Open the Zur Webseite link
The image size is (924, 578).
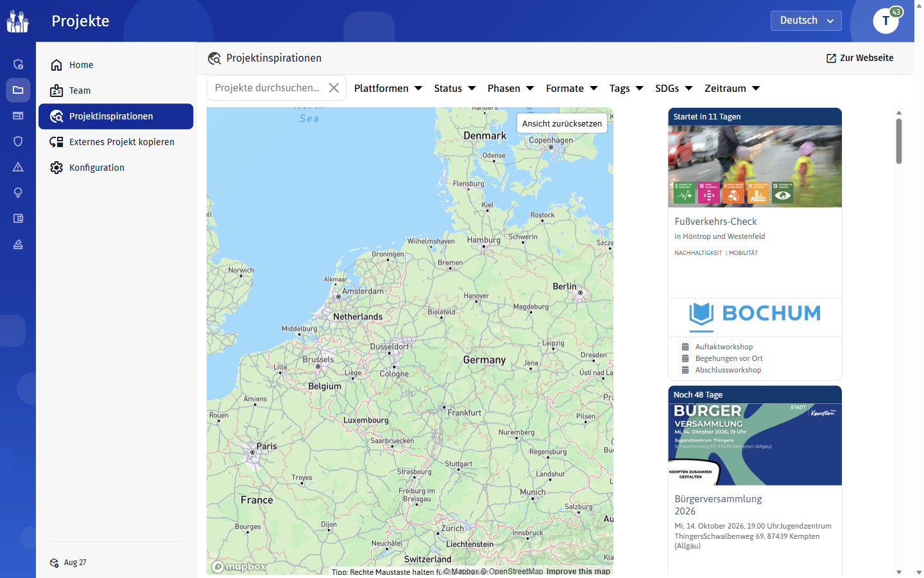point(860,58)
